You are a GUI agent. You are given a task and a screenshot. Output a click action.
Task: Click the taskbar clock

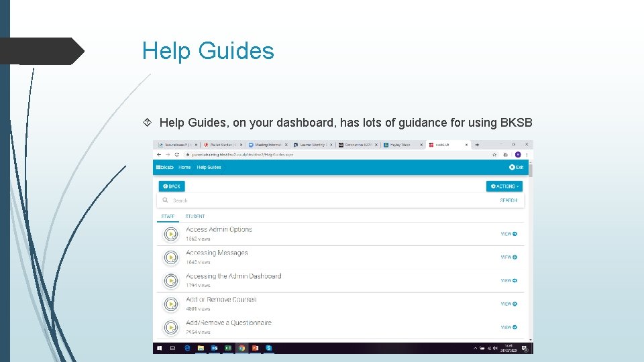(508, 349)
